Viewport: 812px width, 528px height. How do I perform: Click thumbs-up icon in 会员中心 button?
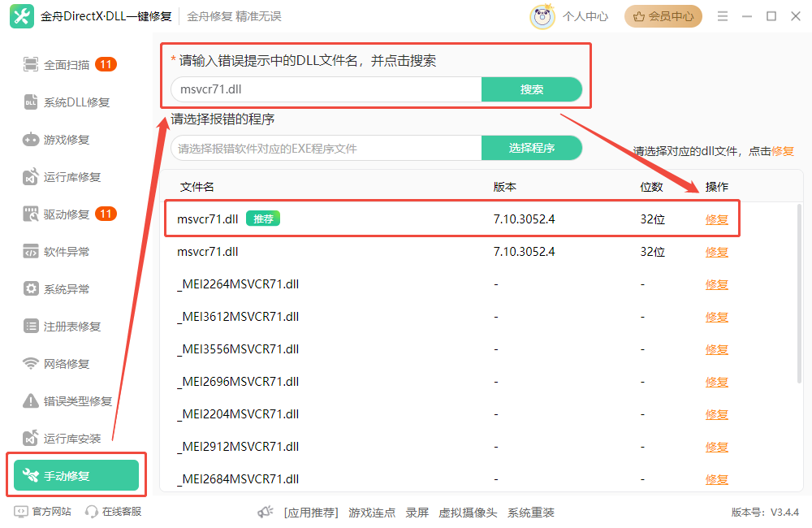coord(639,16)
